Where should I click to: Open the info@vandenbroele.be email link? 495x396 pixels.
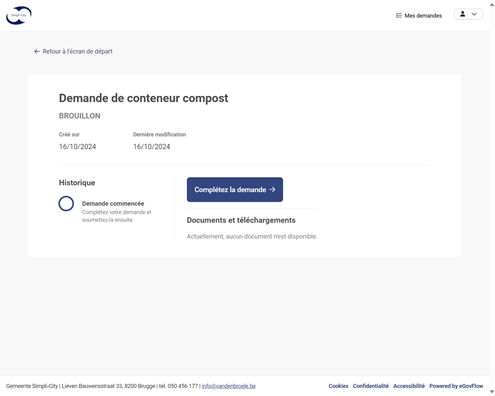[x=229, y=386]
